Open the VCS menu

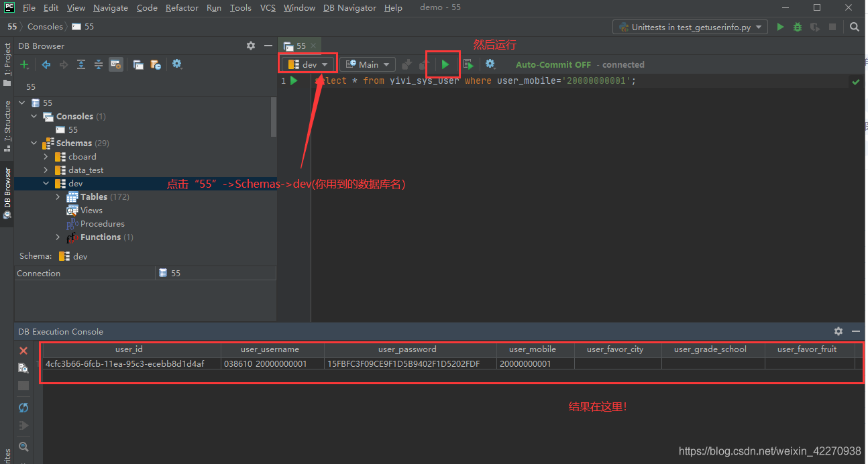click(268, 8)
